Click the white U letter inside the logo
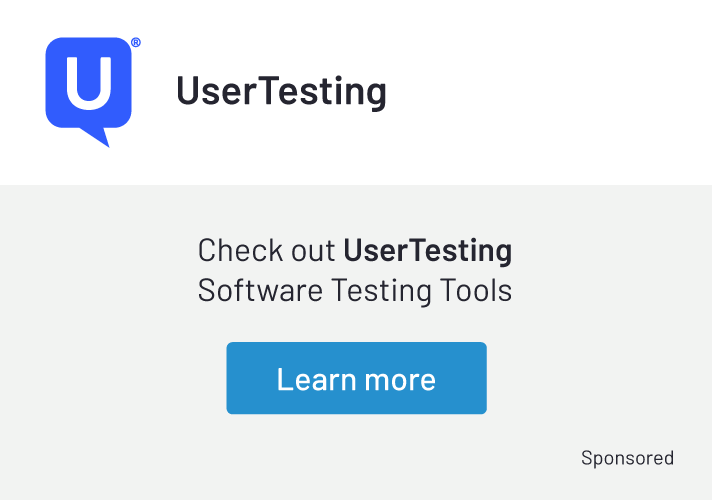Viewport: 712px width, 500px height. coord(88,84)
